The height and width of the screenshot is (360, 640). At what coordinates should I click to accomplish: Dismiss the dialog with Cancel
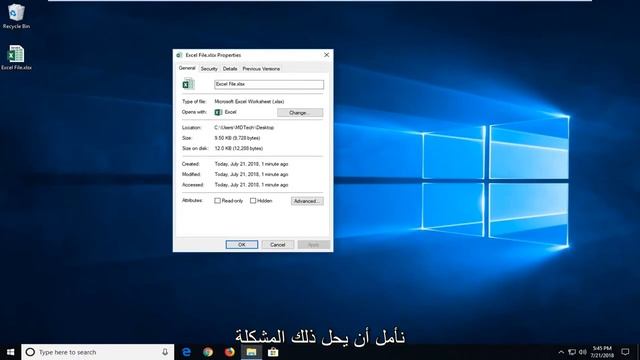278,244
